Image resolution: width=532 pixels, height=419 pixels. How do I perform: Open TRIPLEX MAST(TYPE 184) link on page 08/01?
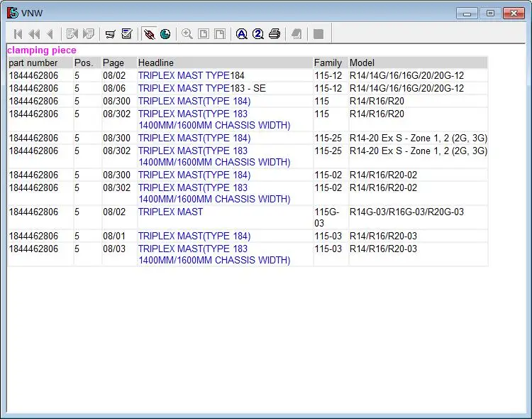194,236
